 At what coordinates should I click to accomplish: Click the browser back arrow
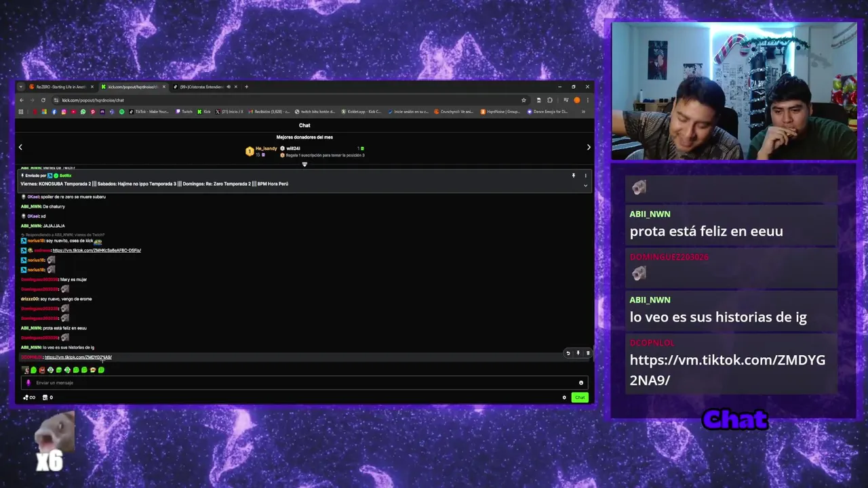click(21, 100)
